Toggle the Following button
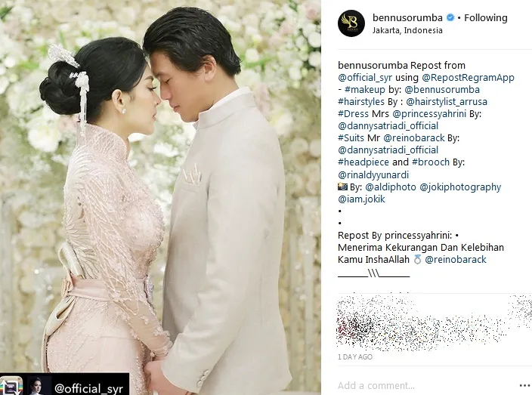This screenshot has width=532, height=395. coord(485,17)
